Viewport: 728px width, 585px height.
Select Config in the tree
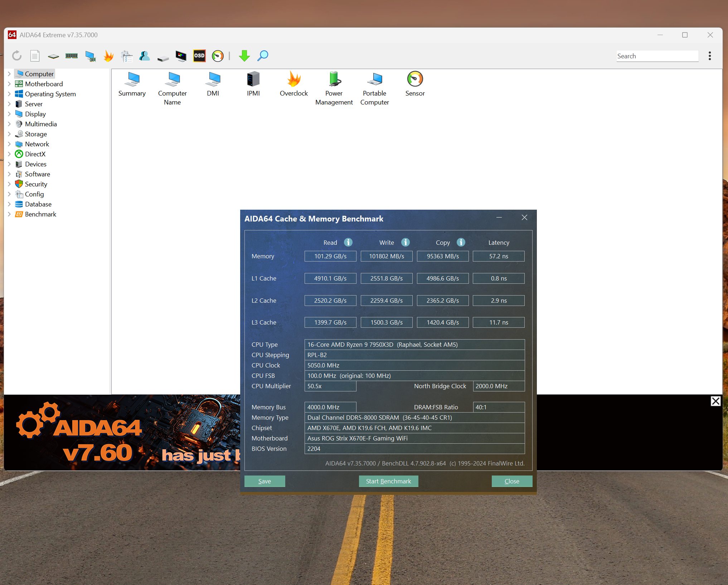tap(34, 194)
